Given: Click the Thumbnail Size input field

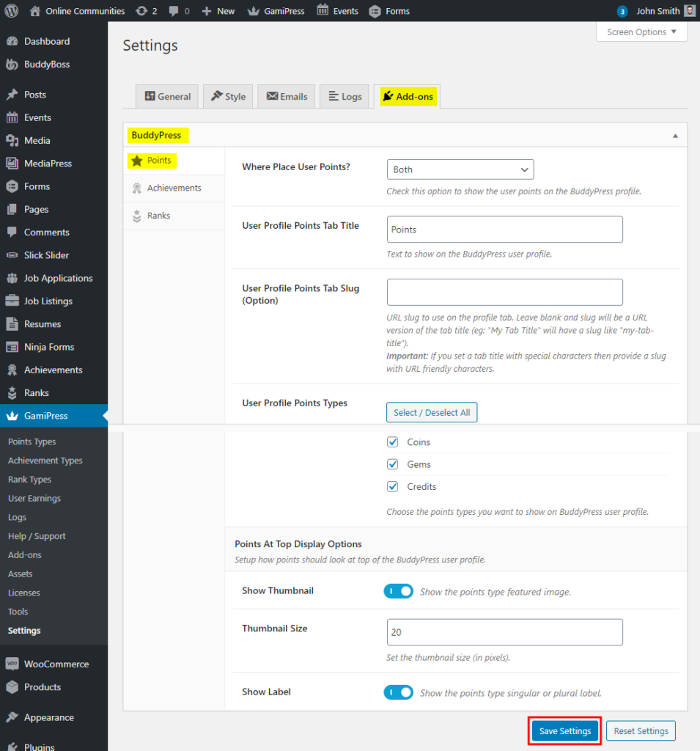Looking at the screenshot, I should tap(504, 631).
